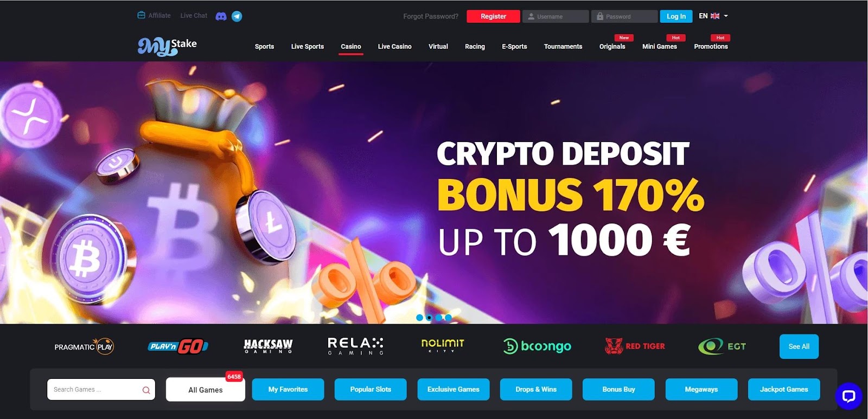Viewport: 868px width, 419px height.
Task: Click the Log In button
Action: [x=676, y=16]
